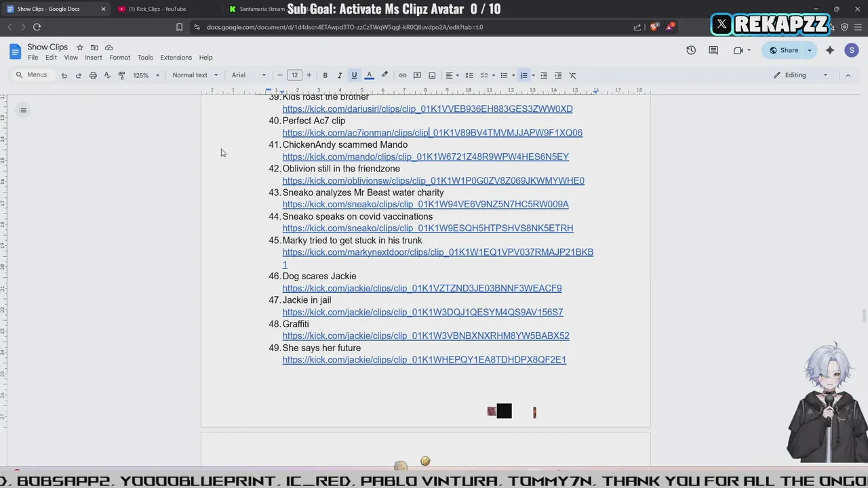Image resolution: width=868 pixels, height=488 pixels.
Task: Open the highlight color picker
Action: 384,75
